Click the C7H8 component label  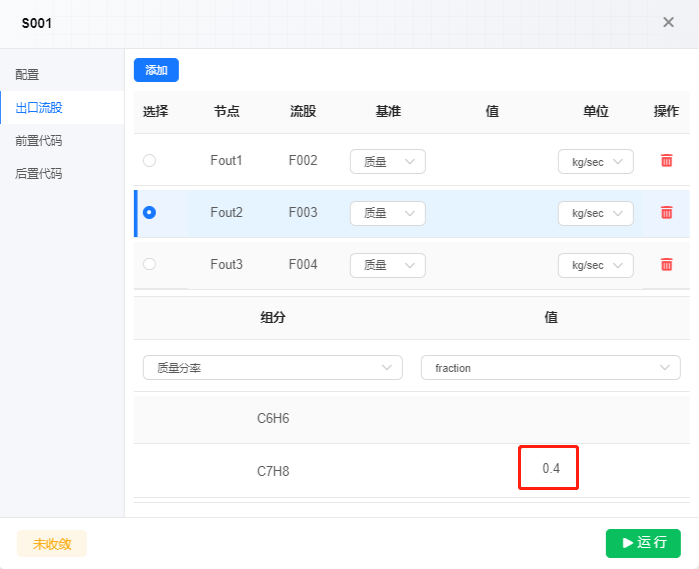[273, 471]
